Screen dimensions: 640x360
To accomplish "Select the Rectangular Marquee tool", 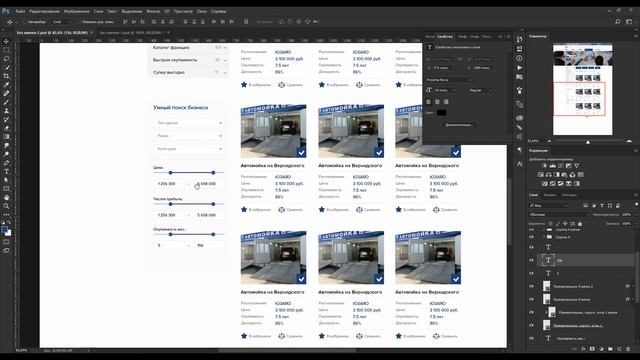I will [x=6, y=50].
